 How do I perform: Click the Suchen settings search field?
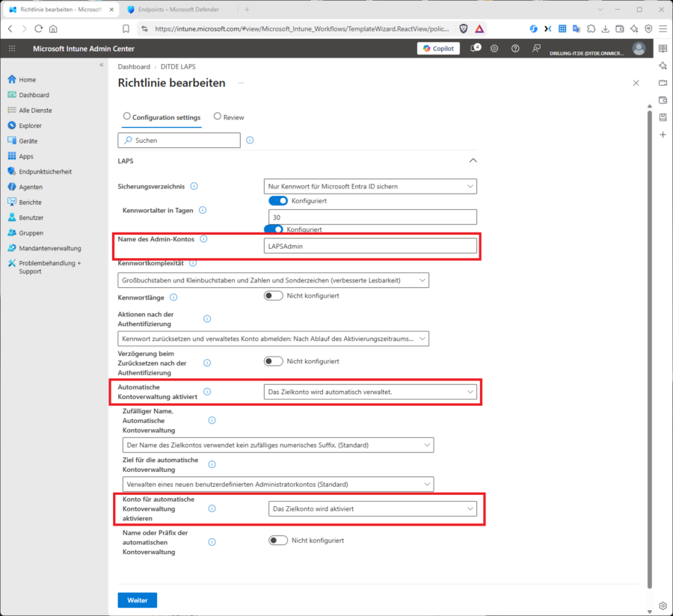pos(179,141)
